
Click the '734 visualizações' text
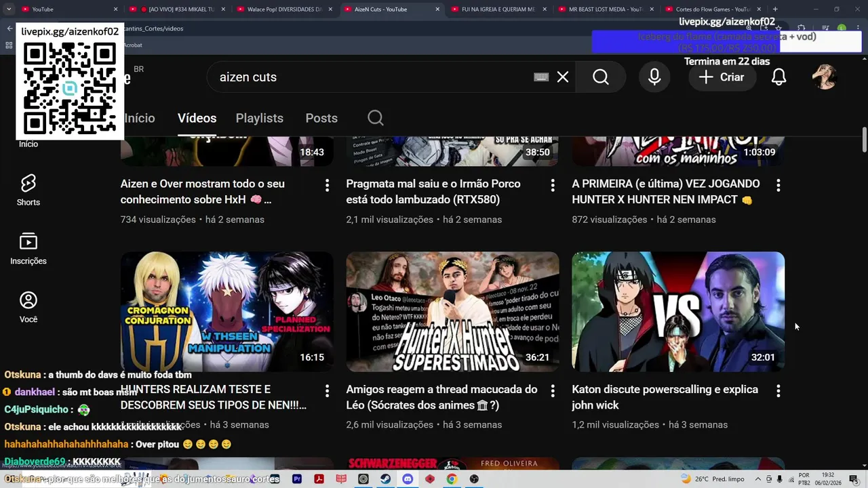158,220
